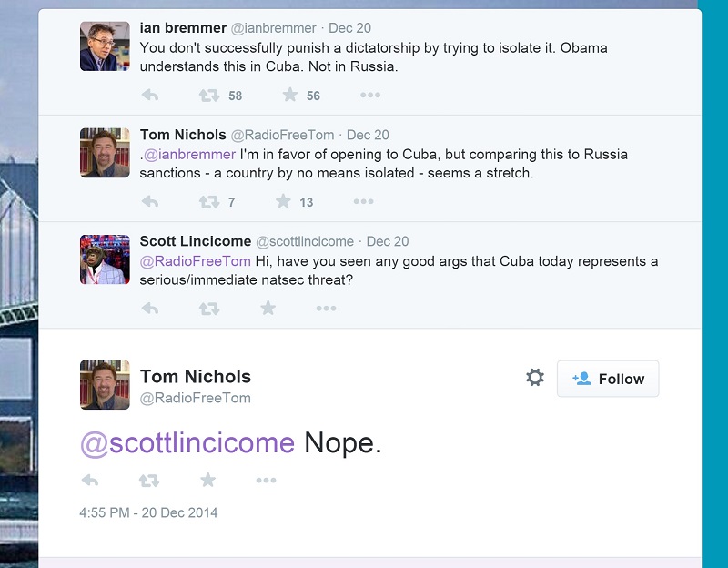This screenshot has width=728, height=568.
Task: Expand more options on Tom Nichols' sanctions tweet
Action: (x=363, y=202)
